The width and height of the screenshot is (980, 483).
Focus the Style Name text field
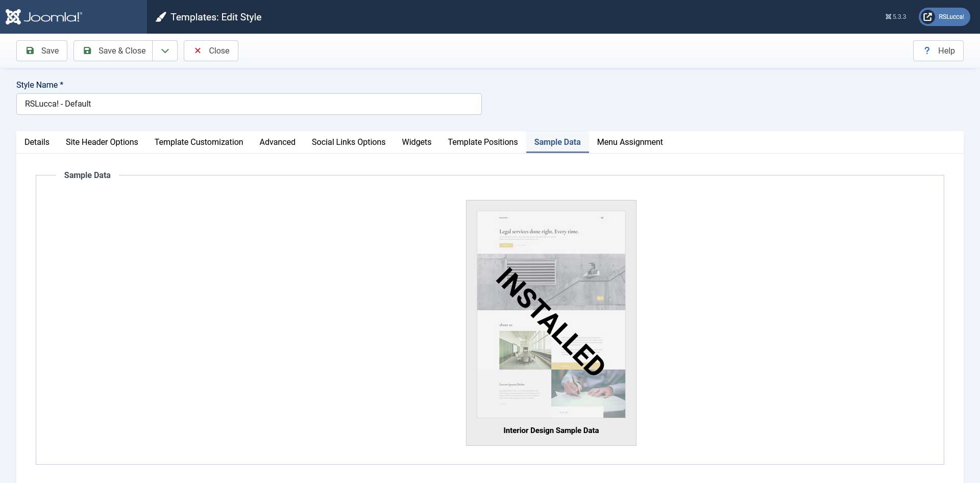(249, 104)
